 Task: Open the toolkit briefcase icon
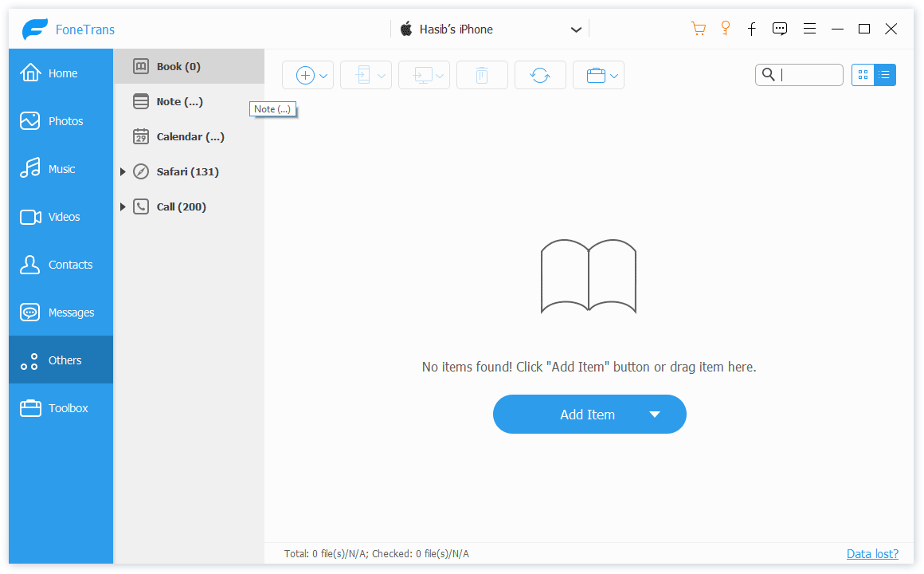click(594, 74)
